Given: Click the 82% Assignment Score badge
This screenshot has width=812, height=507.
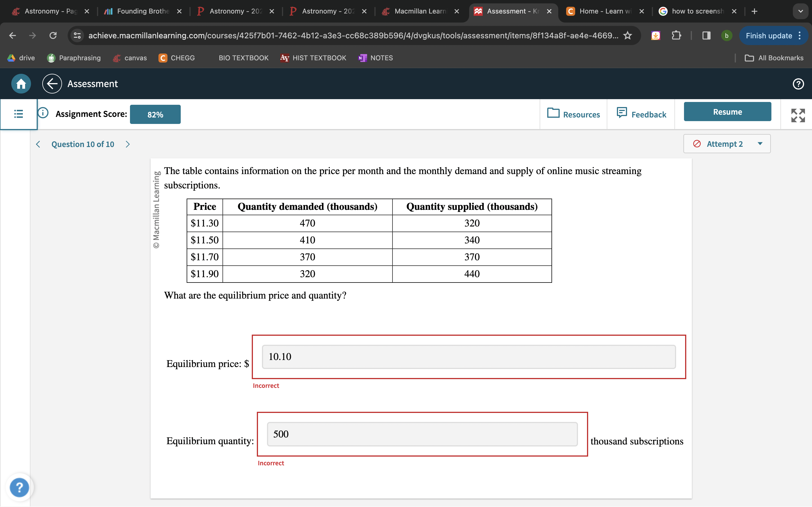Looking at the screenshot, I should 155,114.
